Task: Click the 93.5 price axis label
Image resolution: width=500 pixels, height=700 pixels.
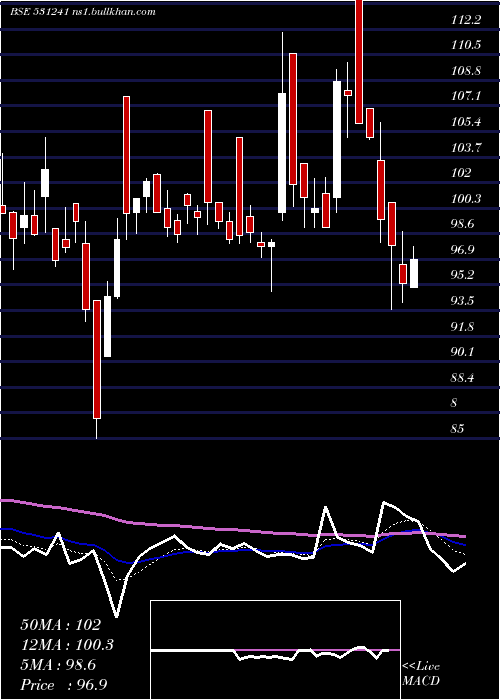Action: 463,301
